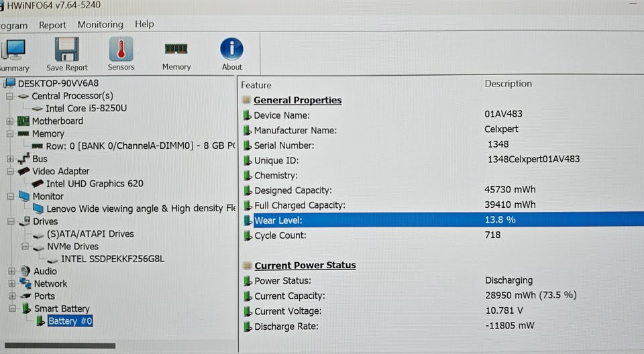
Task: Collapse the NVMe Drives node
Action: point(25,247)
